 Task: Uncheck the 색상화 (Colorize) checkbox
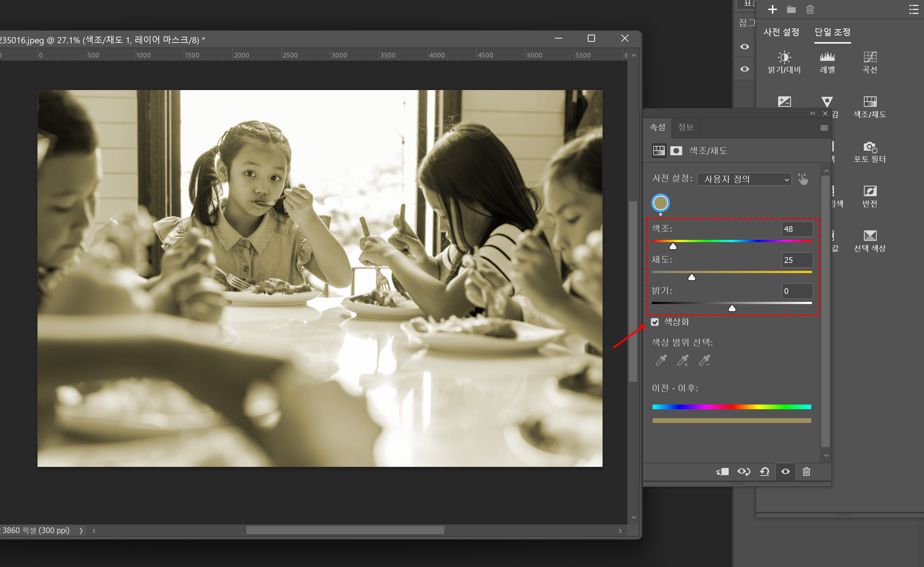(x=655, y=322)
